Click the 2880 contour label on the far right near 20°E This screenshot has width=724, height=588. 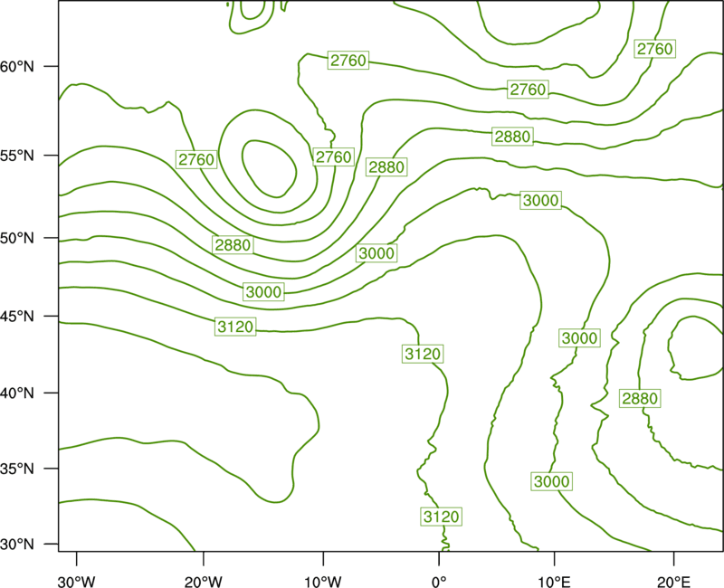640,398
